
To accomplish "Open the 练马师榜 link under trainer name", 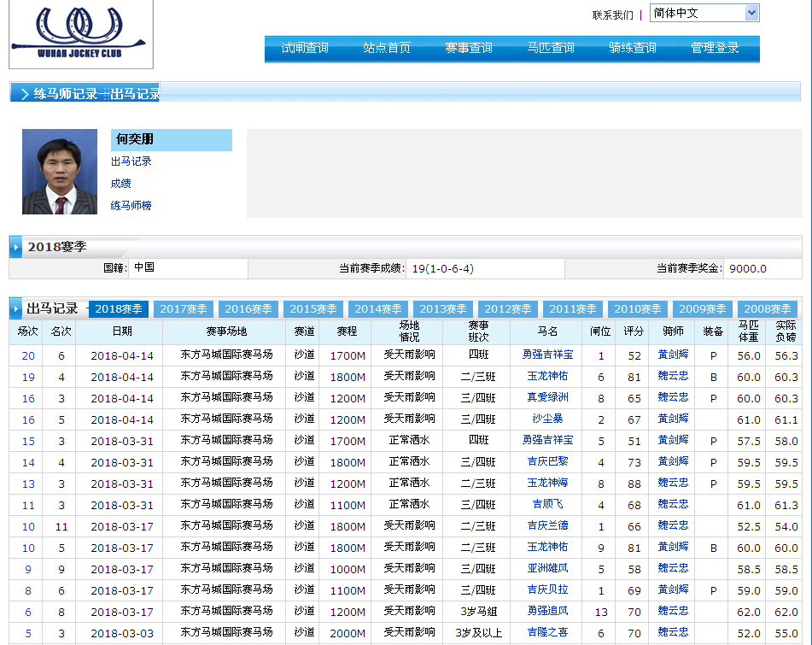I will coord(131,206).
